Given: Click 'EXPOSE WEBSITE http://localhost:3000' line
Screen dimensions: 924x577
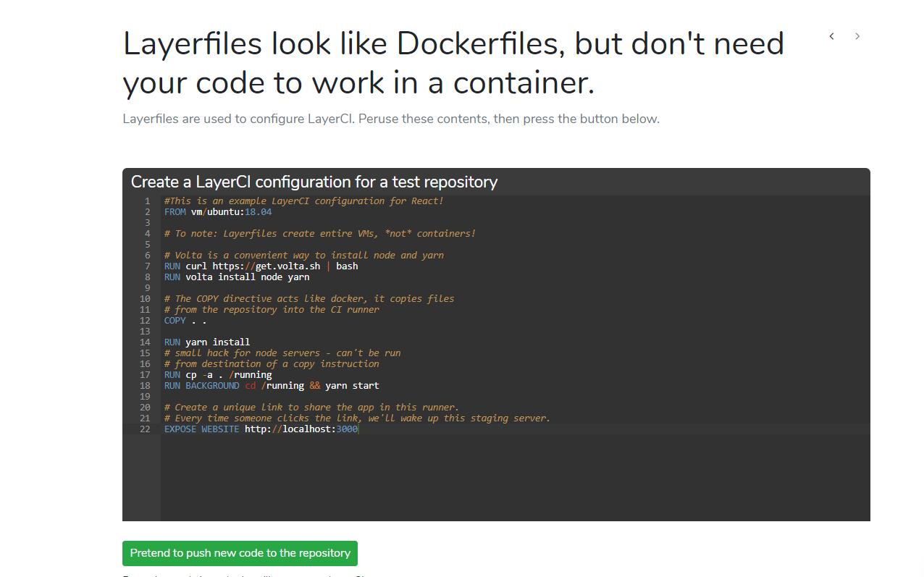Looking at the screenshot, I should click(261, 429).
